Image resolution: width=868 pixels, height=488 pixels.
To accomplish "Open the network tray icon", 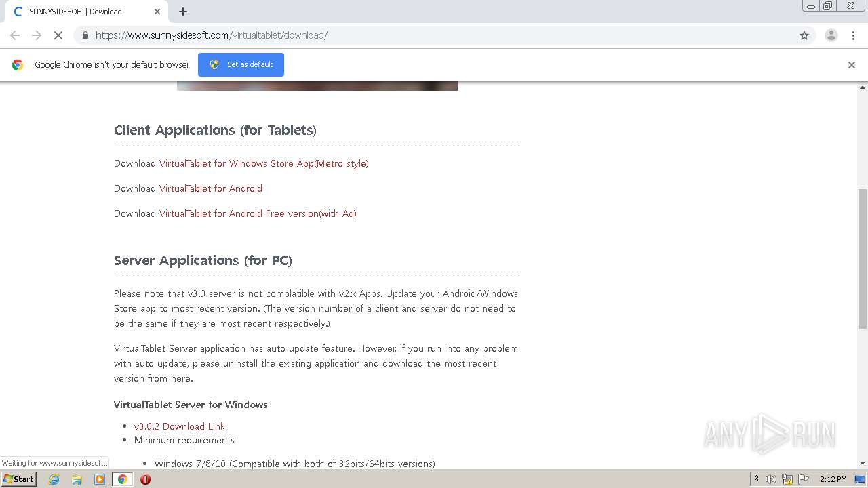I will click(787, 479).
